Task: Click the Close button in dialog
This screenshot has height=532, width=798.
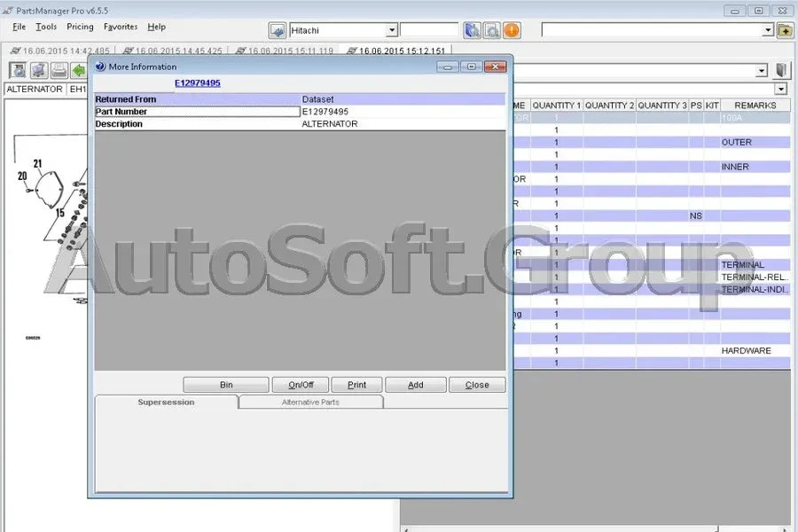Action: click(x=477, y=385)
